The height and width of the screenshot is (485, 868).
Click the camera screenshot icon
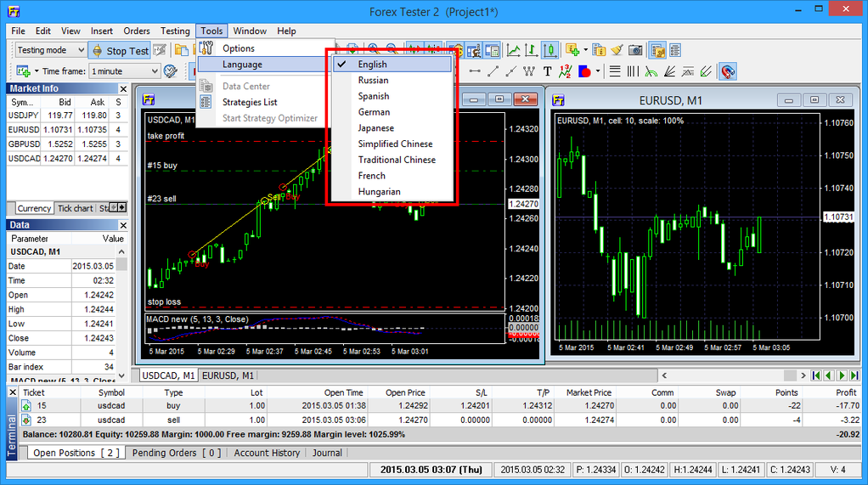pyautogui.click(x=635, y=50)
